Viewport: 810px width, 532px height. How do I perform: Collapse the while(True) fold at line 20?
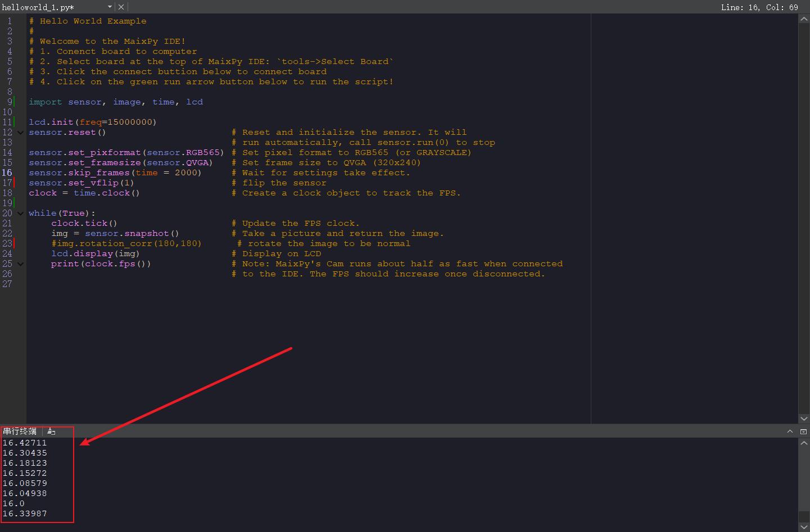20,213
